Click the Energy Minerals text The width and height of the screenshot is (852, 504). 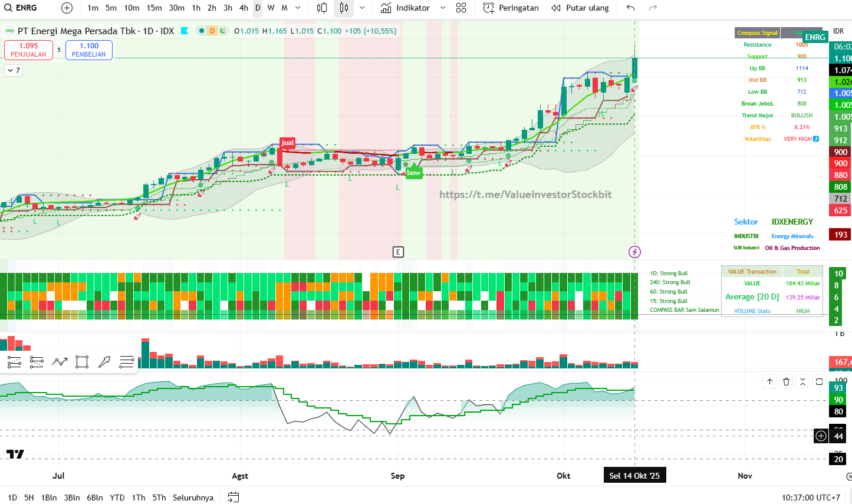tap(792, 236)
